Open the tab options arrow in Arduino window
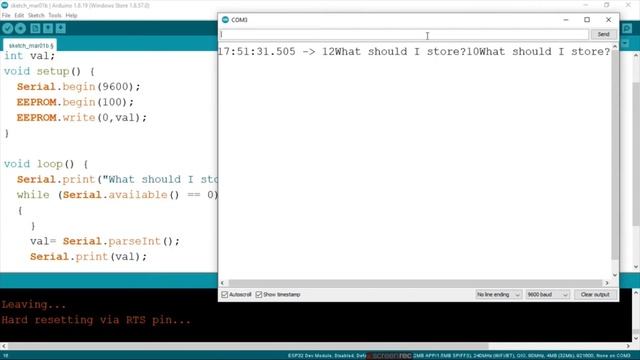The width and height of the screenshot is (640, 360). (625, 43)
